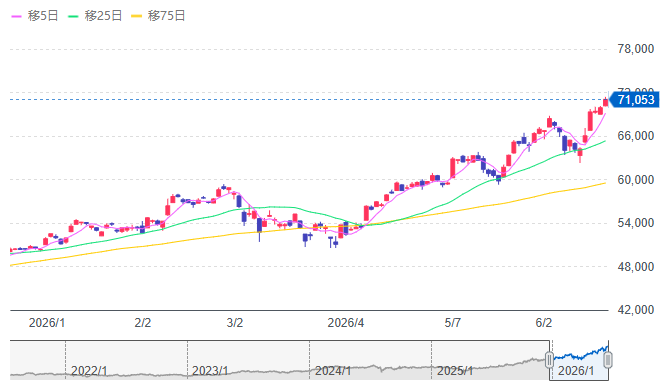660x383 pixels.
Task: Click the yellow 移75日 legend line swatch
Action: (x=136, y=16)
